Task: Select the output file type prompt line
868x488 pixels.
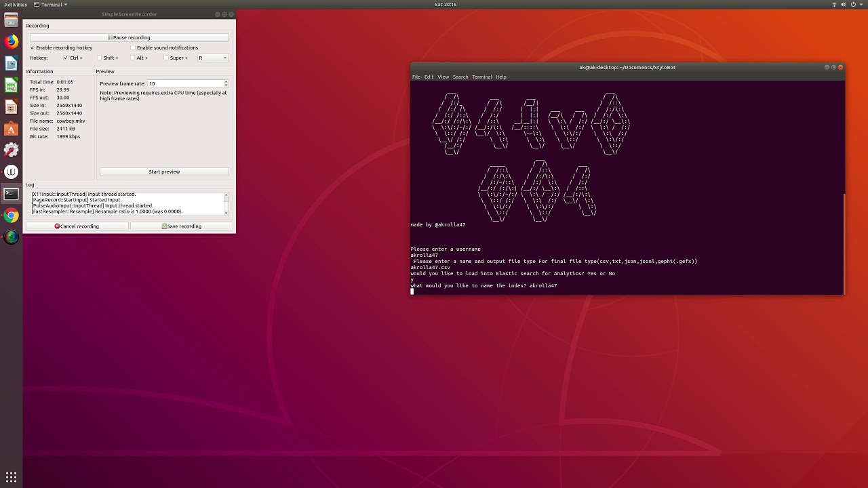Action: click(x=555, y=261)
